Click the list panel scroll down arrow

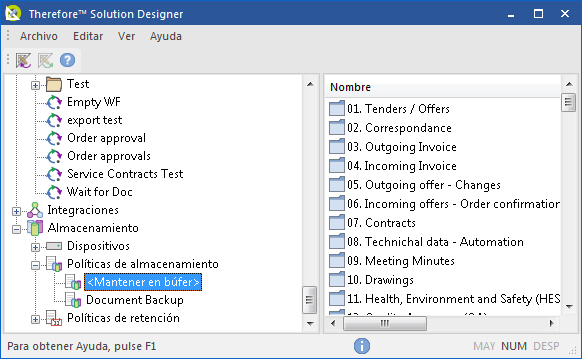pos(569,306)
